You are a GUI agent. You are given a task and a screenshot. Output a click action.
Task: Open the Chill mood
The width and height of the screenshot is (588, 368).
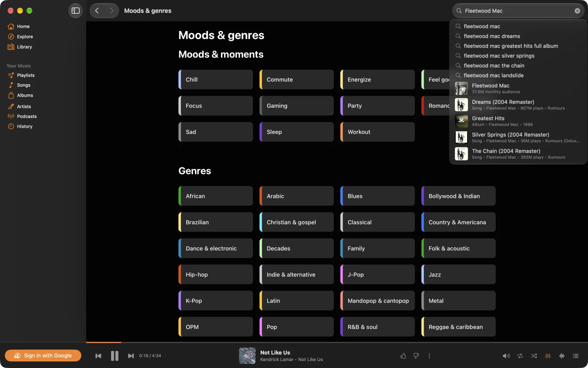(x=216, y=79)
